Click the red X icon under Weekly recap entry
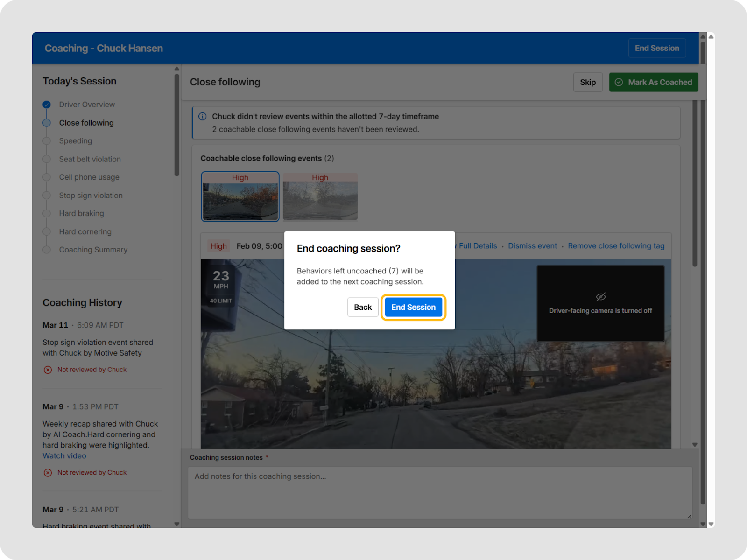 pyautogui.click(x=48, y=473)
